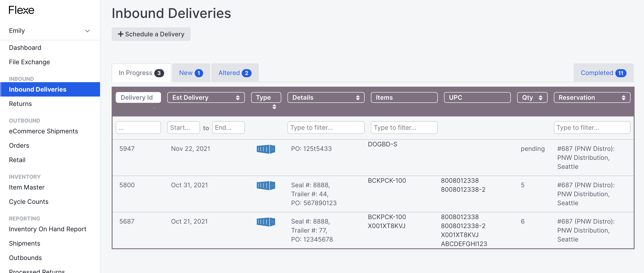Click the plus icon on Schedule a Delivery
Viewport: 644px width, 273px height.
121,34
